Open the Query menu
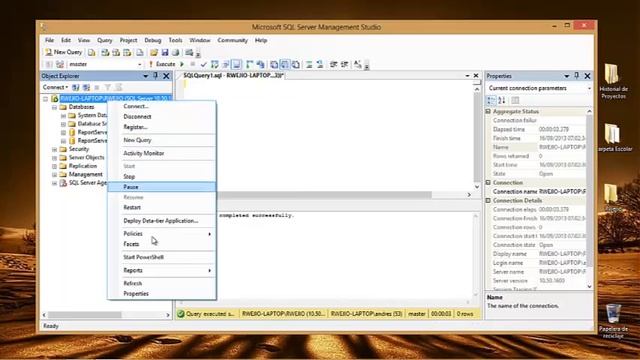Viewport: 640px width, 360px height. click(104, 40)
